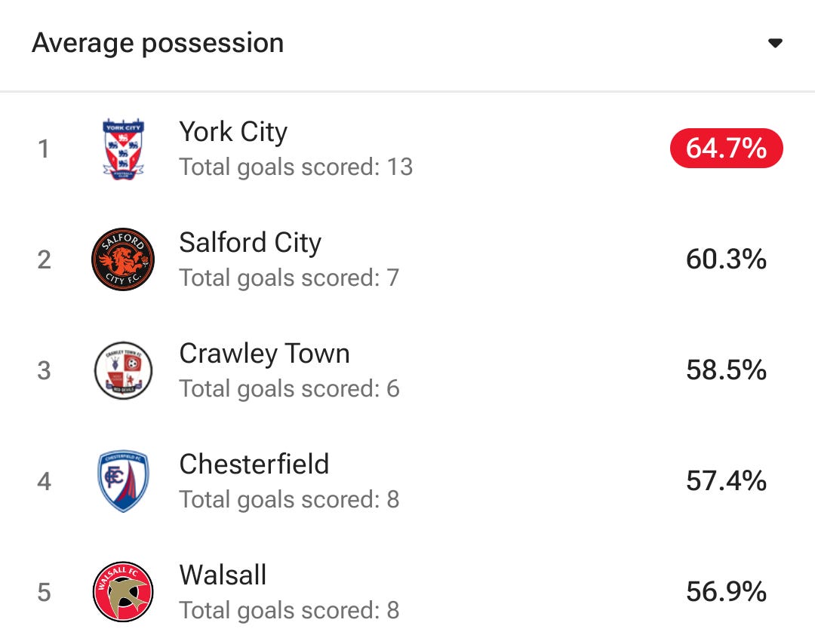Select York City's total goals scored text
The height and width of the screenshot is (644, 815).
297,167
